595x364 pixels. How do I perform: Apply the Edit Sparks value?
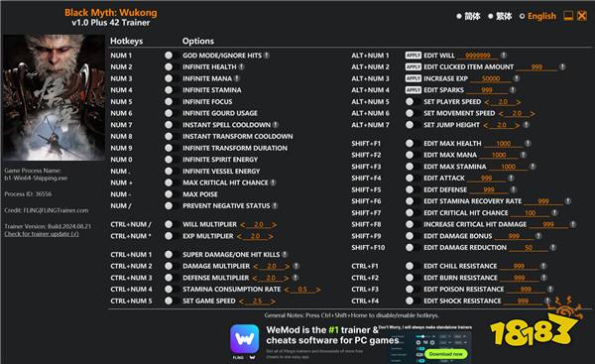(x=414, y=90)
